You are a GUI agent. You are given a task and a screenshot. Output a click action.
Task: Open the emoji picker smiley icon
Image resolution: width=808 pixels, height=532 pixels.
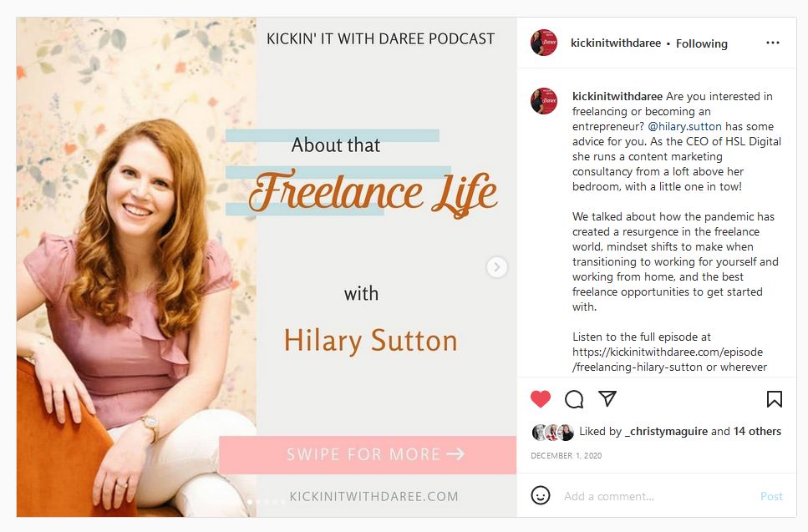point(541,495)
